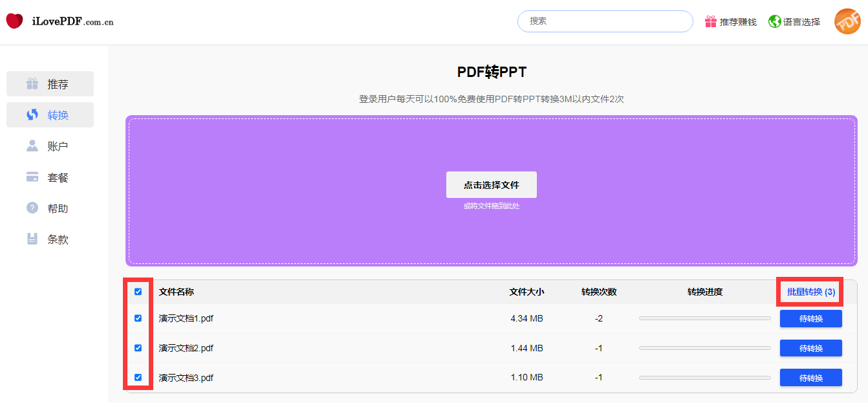Open the 语言选择 language selector
The height and width of the screenshot is (403, 868).
[x=801, y=22]
